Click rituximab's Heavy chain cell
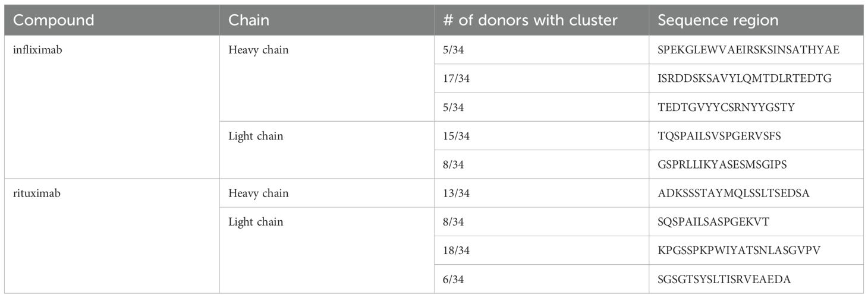 point(258,193)
